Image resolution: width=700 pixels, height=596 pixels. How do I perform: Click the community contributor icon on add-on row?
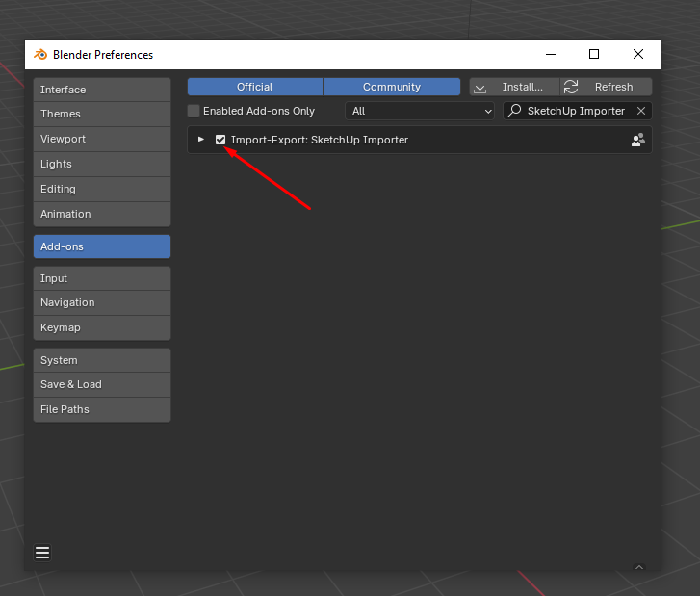(x=637, y=140)
